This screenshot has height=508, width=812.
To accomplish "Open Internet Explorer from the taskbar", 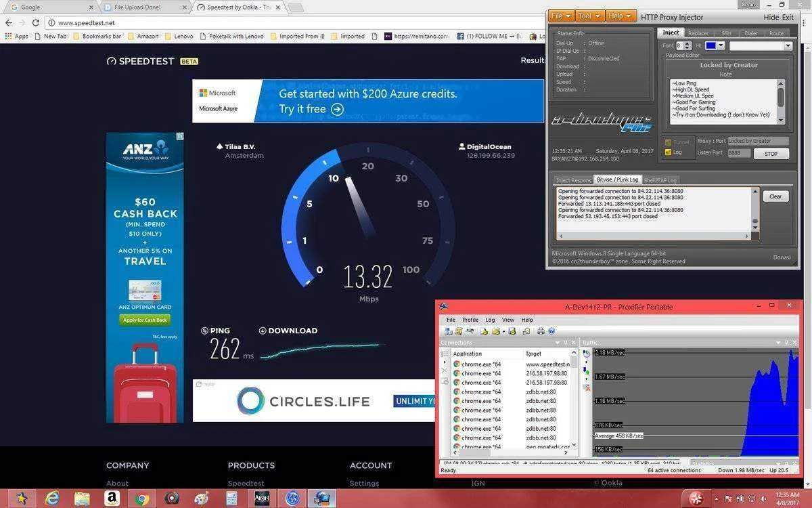I will click(x=52, y=499).
